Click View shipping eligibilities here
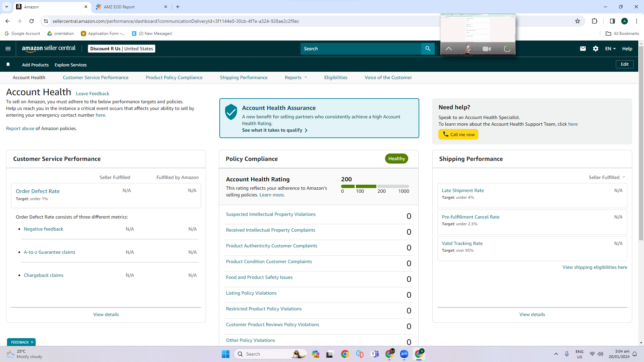This screenshot has height=362, width=644. [595, 267]
